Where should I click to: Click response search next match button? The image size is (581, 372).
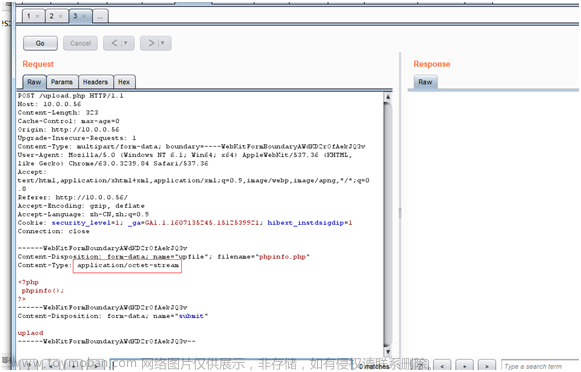487,366
